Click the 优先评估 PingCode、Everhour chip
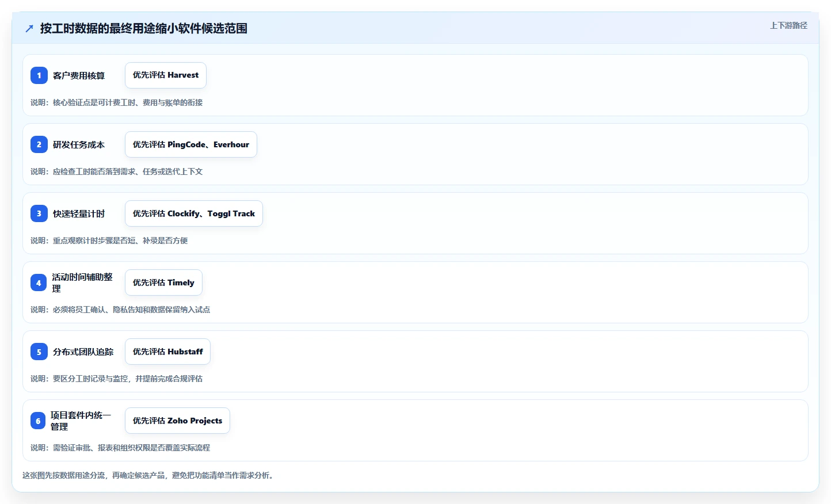Viewport: 831px width, 504px height. coord(191,144)
